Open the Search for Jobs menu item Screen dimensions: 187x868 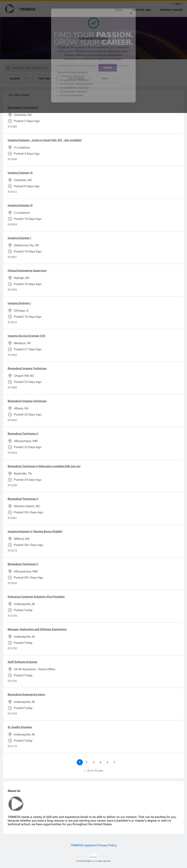[141, 10]
